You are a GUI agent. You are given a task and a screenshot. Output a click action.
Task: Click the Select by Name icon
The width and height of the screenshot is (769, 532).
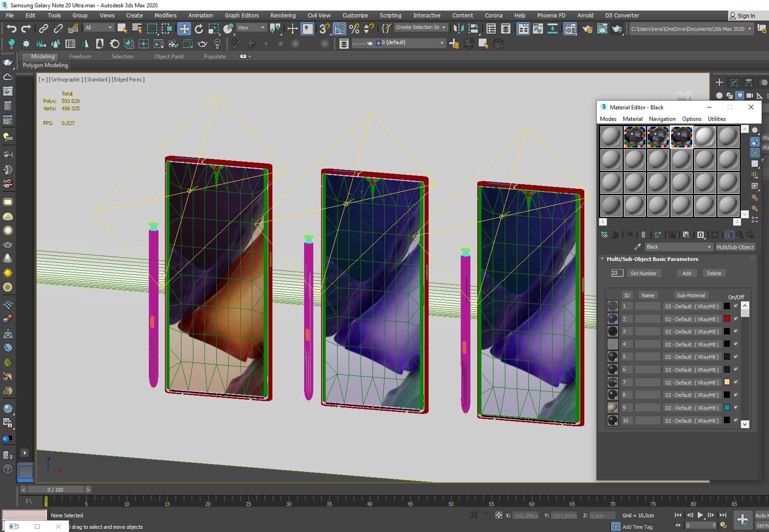pyautogui.click(x=137, y=28)
